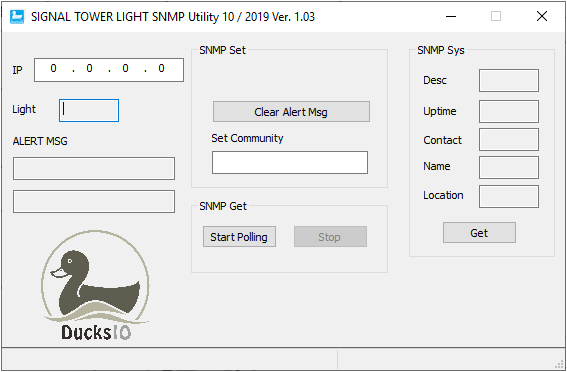567x372 pixels.
Task: Select the second octet of the IP field
Action: pyautogui.click(x=89, y=68)
